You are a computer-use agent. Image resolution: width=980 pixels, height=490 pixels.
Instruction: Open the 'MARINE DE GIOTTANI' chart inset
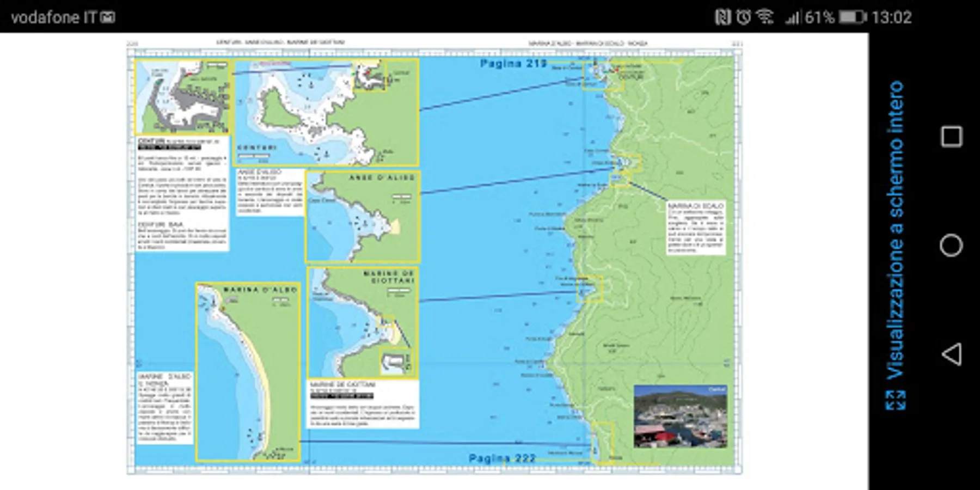(x=363, y=322)
